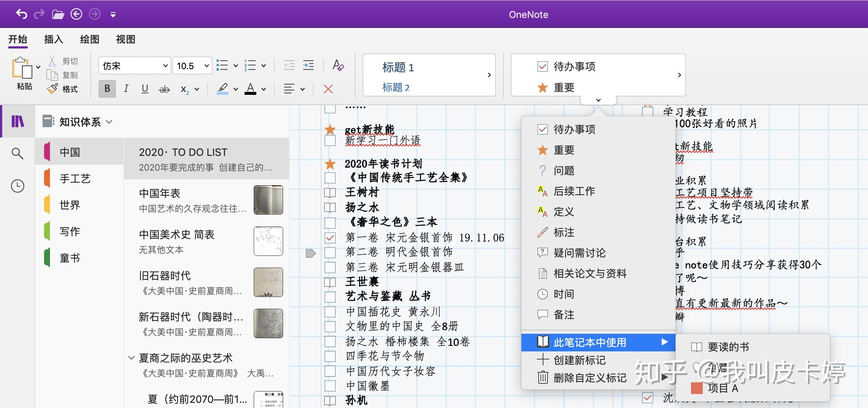
Task: Select 要读的书 tag in submenu
Action: point(752,347)
